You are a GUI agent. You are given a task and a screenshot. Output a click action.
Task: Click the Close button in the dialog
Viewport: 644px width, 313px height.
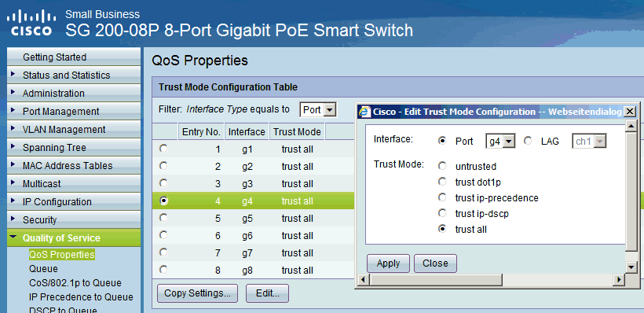(435, 263)
